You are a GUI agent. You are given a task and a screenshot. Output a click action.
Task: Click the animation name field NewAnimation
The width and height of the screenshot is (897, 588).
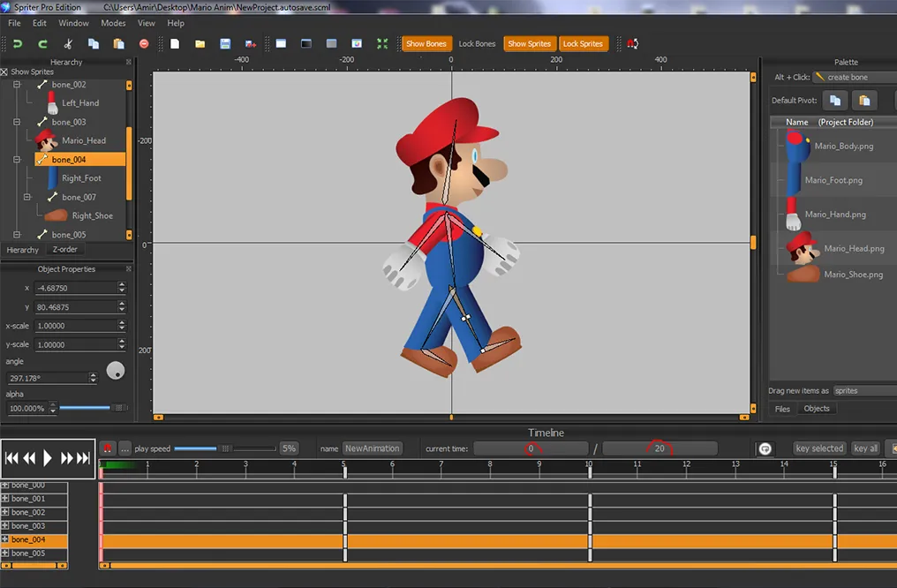pos(373,449)
